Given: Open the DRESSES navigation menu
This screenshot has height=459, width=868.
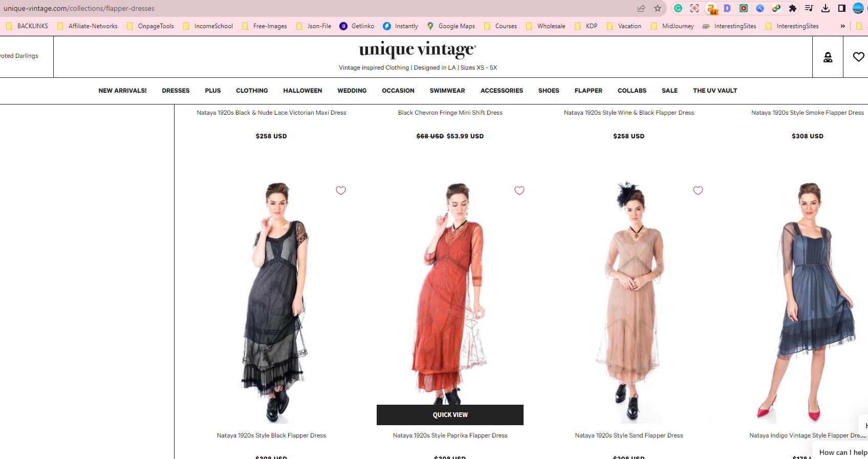Looking at the screenshot, I should tap(176, 91).
